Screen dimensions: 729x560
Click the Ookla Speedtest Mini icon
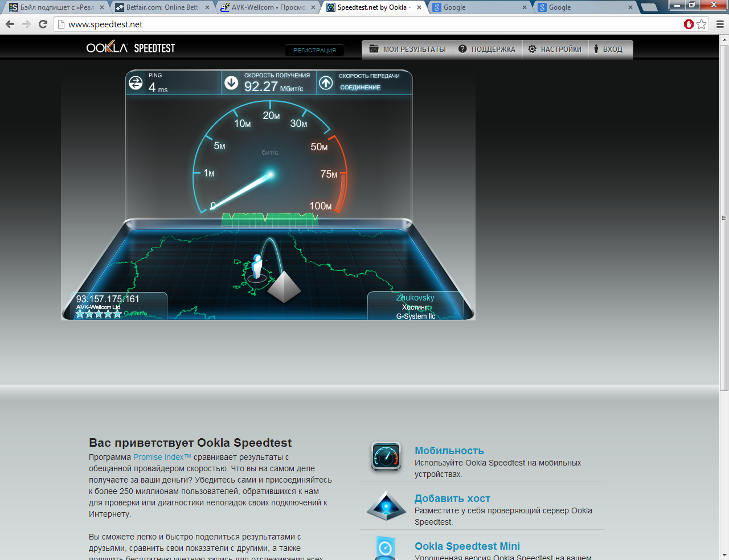tap(386, 547)
